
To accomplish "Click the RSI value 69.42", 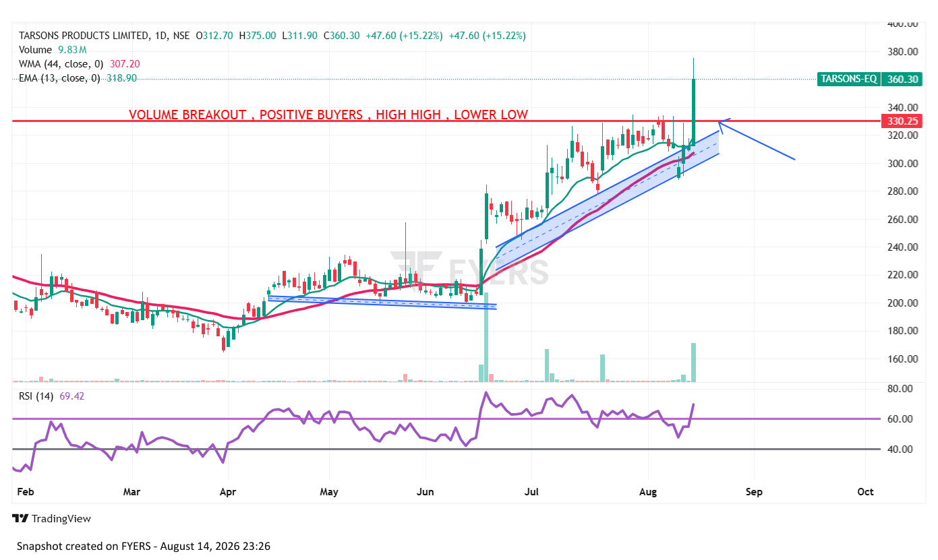I will click(x=72, y=396).
